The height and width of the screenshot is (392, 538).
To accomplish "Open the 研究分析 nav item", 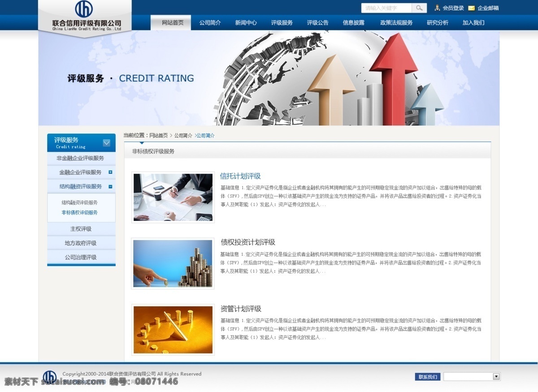I will (438, 22).
